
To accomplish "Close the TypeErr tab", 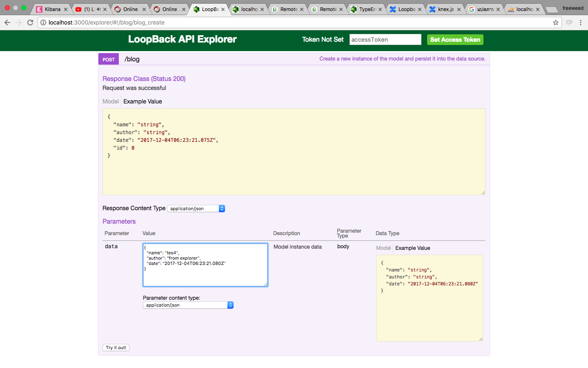I will [x=380, y=9].
